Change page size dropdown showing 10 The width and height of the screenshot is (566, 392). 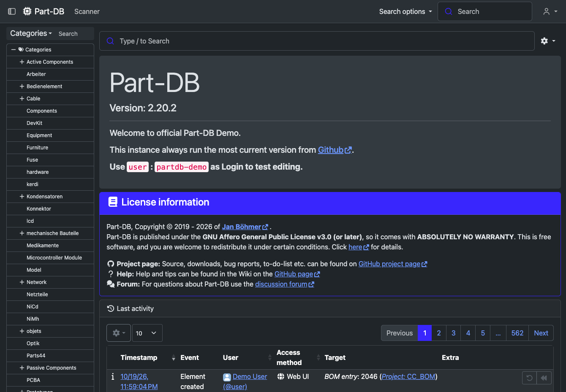click(x=147, y=333)
